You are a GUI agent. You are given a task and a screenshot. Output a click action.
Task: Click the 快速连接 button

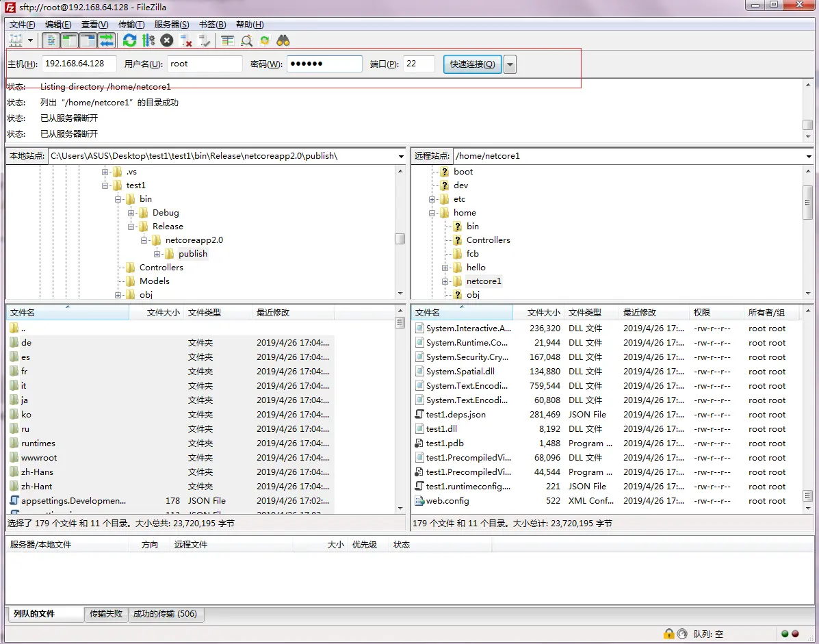pyautogui.click(x=473, y=64)
